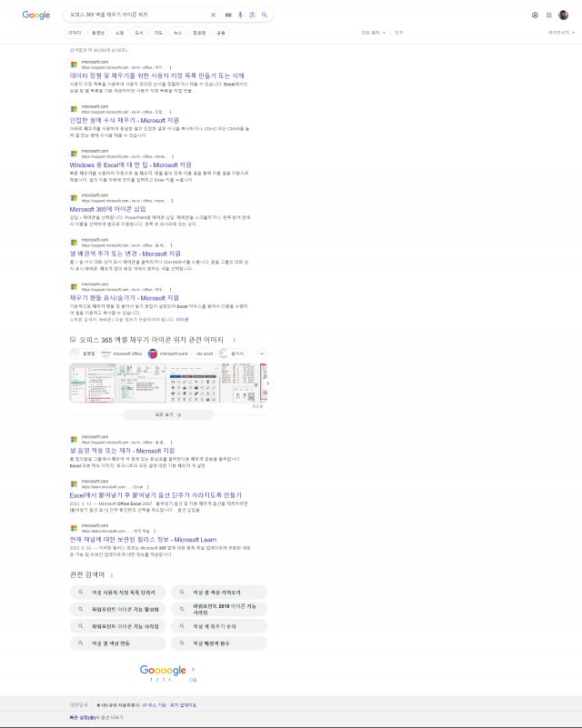Switch to the 금융 results tab
Image resolution: width=582 pixels, height=728 pixels.
point(221,33)
